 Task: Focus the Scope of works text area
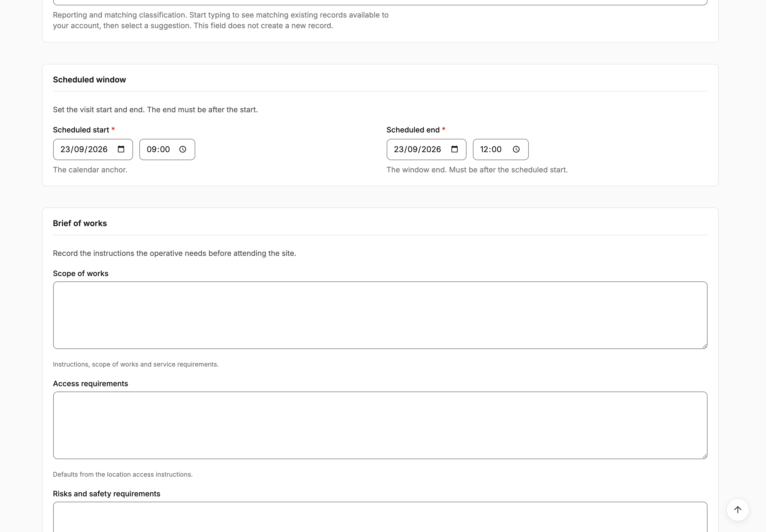click(x=380, y=315)
